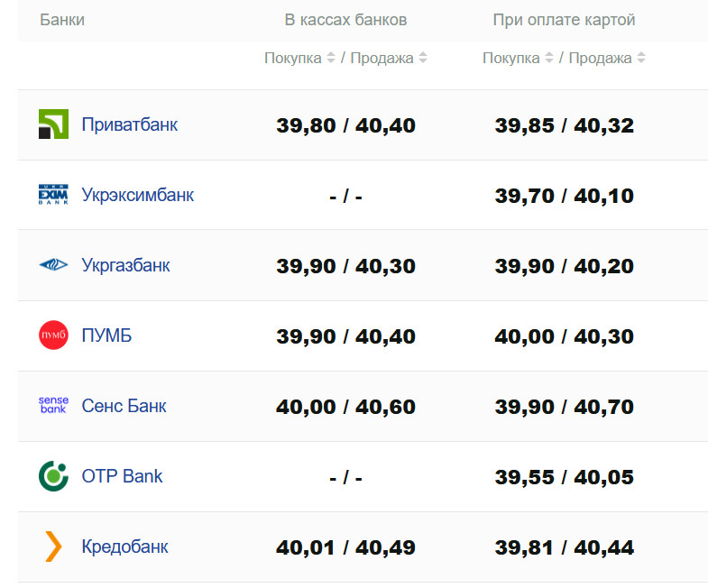Click the Банки column header

pos(62,20)
